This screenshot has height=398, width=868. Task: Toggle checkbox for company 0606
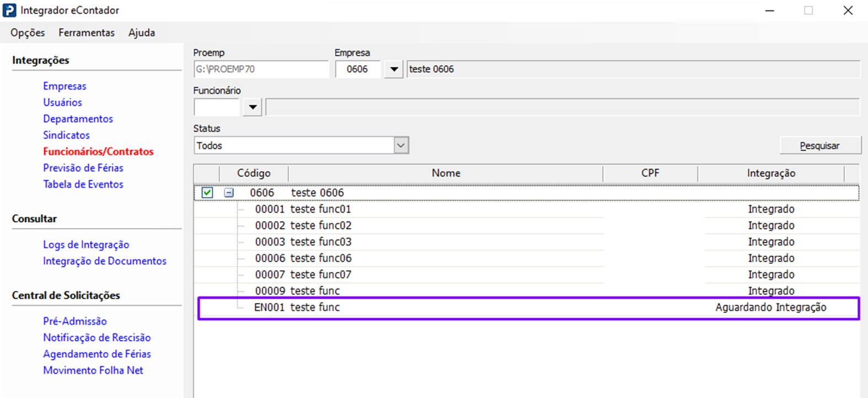click(207, 193)
